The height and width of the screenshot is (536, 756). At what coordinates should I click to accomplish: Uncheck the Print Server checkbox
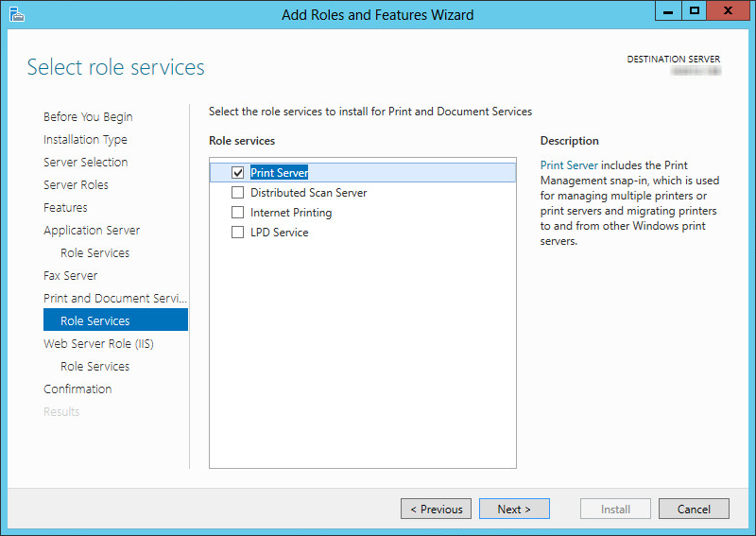238,173
